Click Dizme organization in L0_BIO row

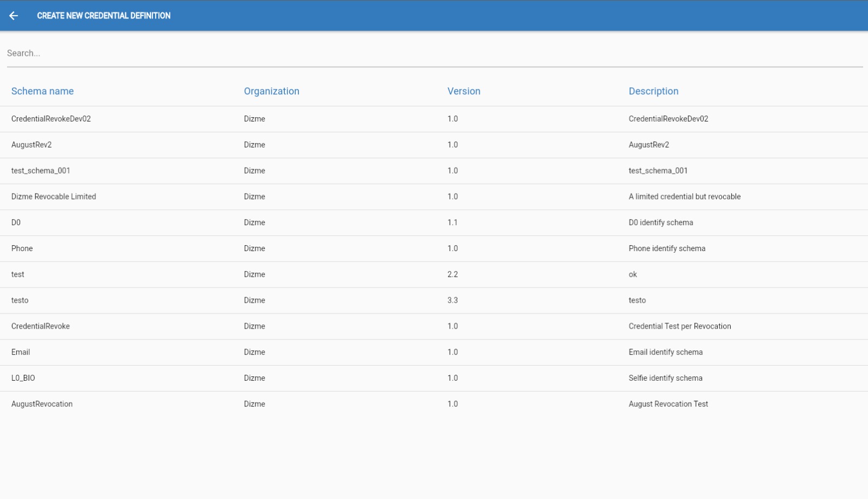[254, 378]
